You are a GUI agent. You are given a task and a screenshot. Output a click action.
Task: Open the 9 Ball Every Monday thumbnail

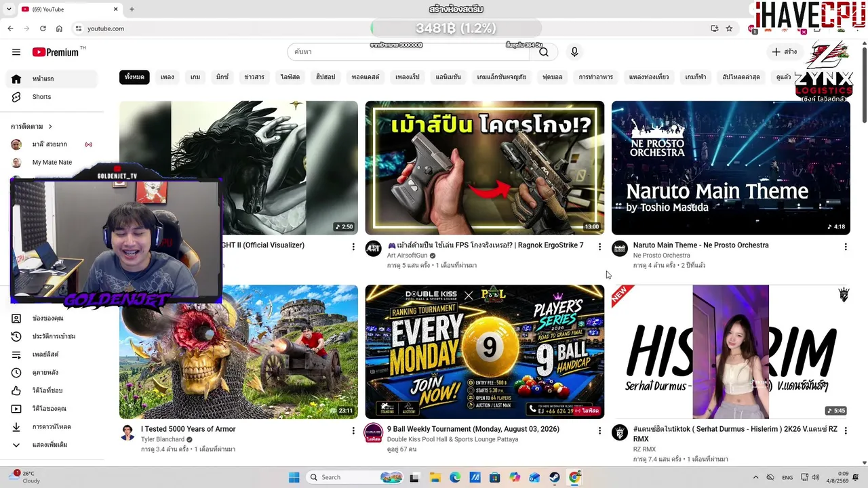point(485,352)
